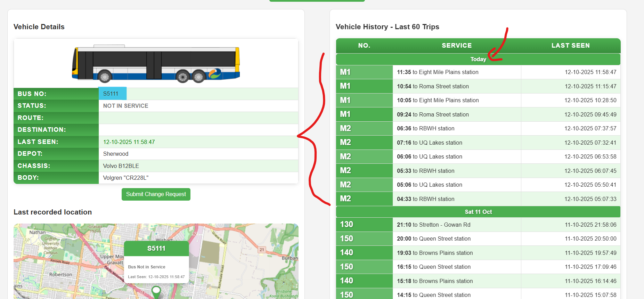Click route 140 badge for 19:03 trip

point(347,253)
